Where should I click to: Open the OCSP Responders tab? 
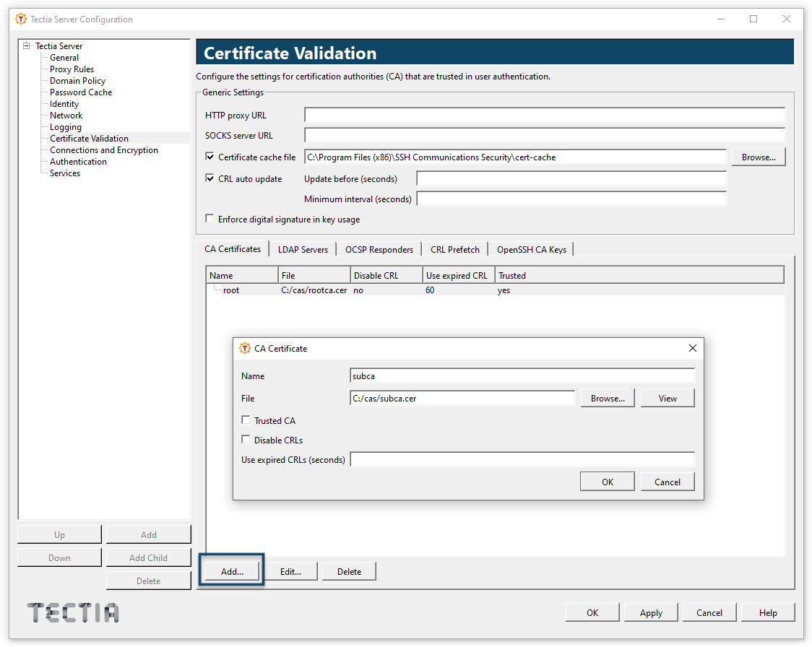tap(379, 249)
